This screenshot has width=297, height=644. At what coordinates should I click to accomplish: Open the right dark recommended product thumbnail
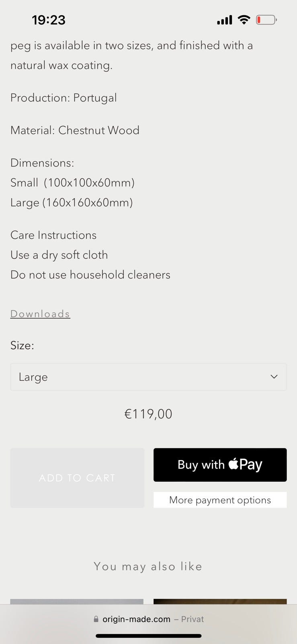[220, 601]
